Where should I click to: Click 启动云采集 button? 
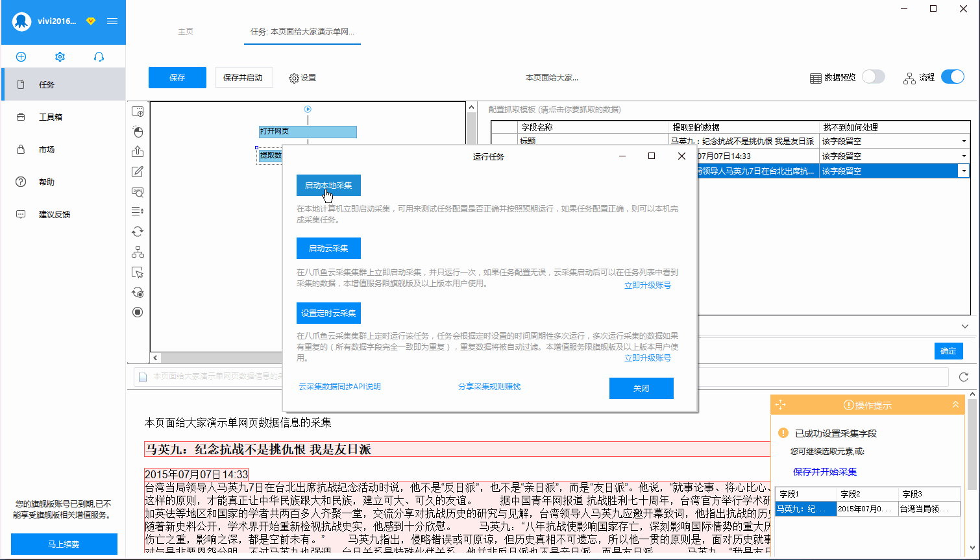(x=328, y=248)
